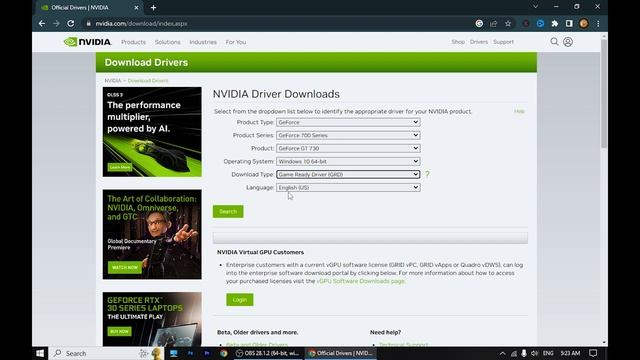Click the browser forward arrow
The height and width of the screenshot is (360, 640).
tap(56, 24)
